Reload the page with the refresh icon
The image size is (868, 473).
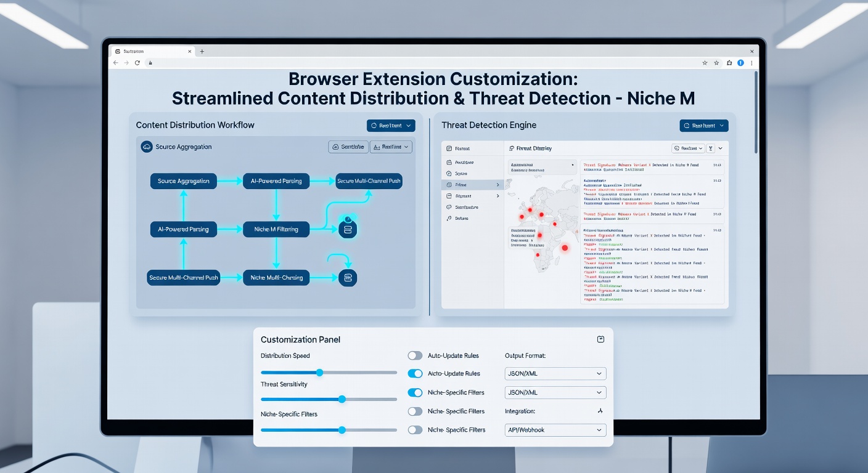[x=137, y=63]
